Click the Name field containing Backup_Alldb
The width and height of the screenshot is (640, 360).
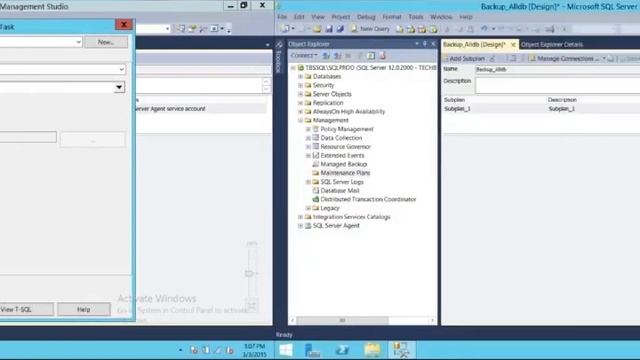(x=558, y=69)
